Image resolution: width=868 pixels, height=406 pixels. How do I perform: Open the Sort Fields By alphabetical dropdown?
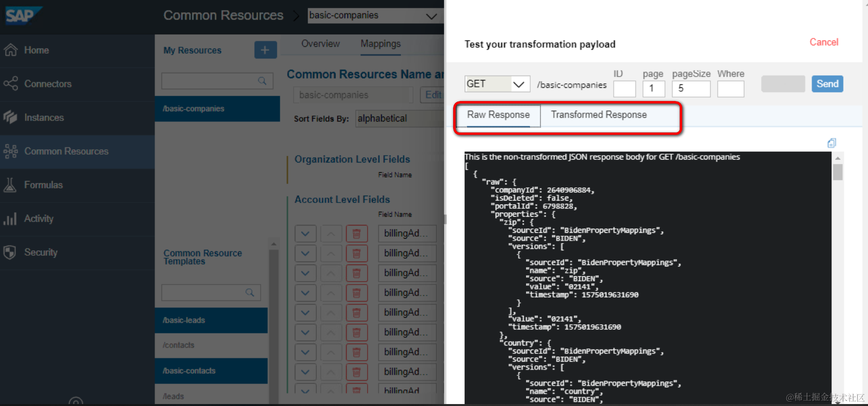[x=400, y=119]
